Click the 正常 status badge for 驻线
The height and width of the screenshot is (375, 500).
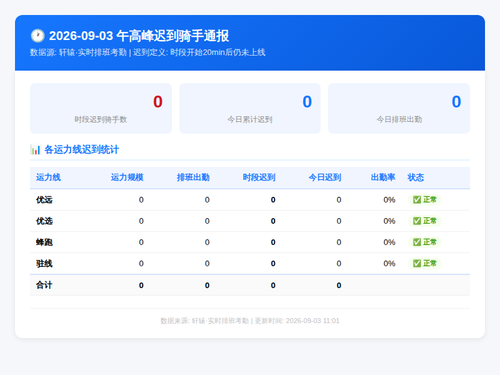click(425, 263)
